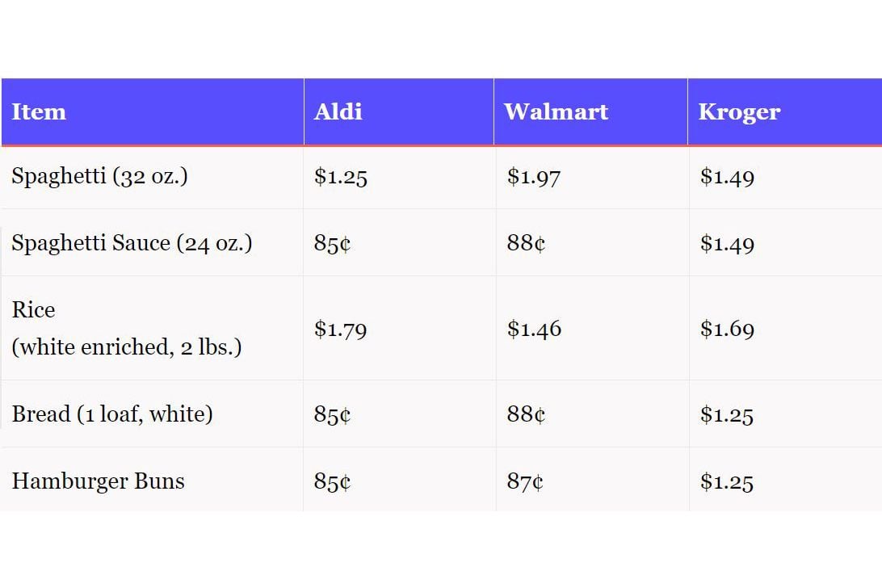
Task: Click Walmart's $1.46 rice price
Action: tap(534, 330)
